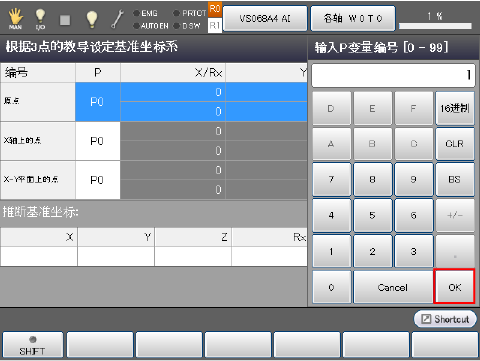Toggle 16进制 hexadecimal input mode
This screenshot has width=480, height=361.
pos(455,108)
